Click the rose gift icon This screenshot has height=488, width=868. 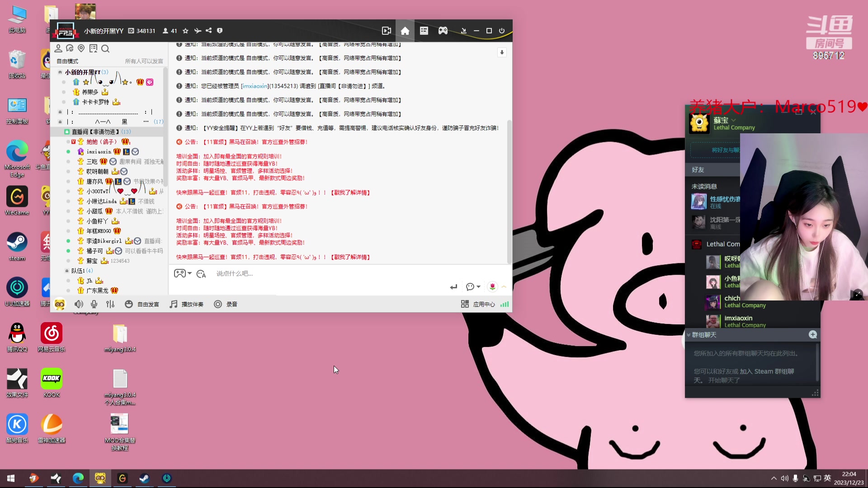492,286
